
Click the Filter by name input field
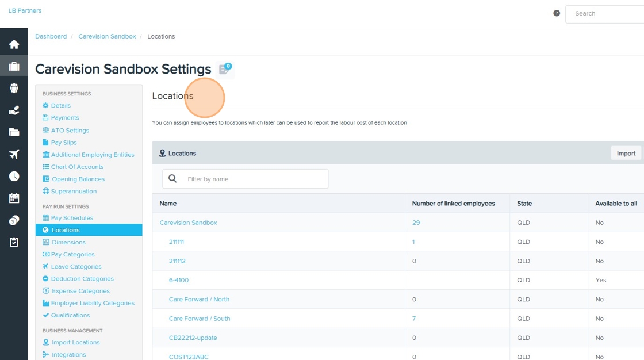245,179
